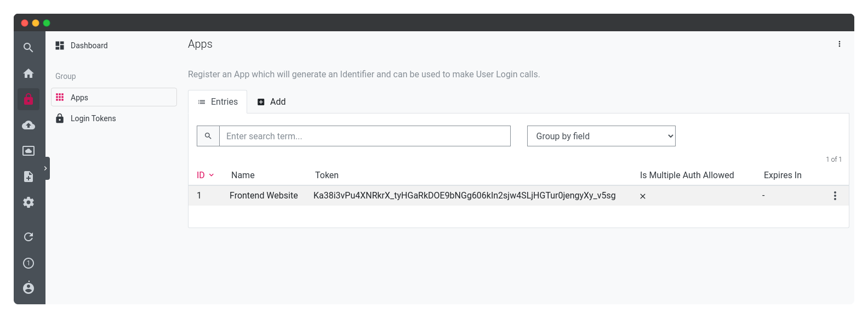Click the cloud monitor icon in sidebar

click(28, 151)
